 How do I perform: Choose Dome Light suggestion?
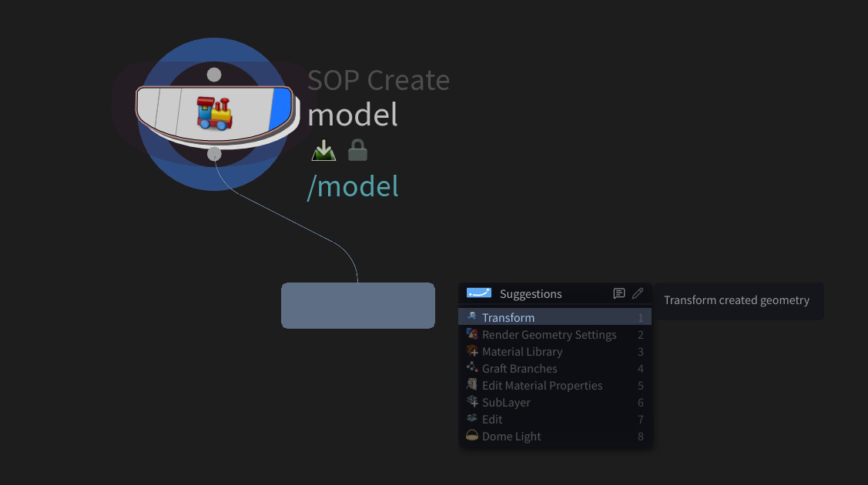[555, 436]
